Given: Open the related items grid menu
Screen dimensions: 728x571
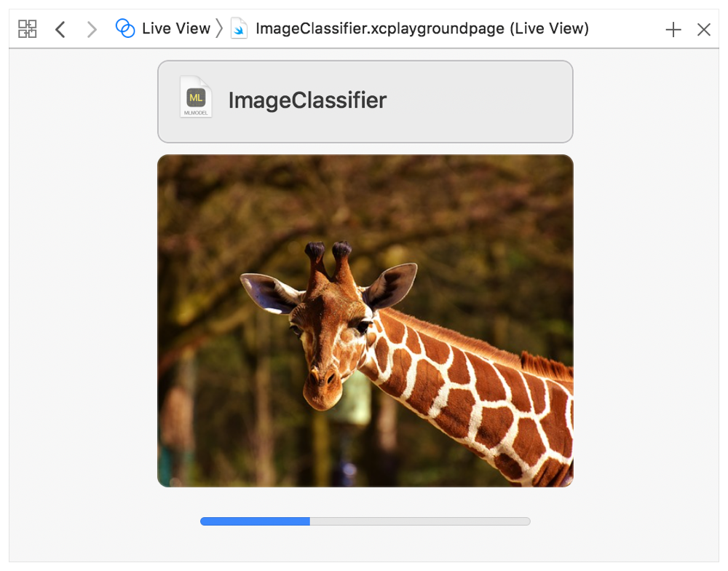Looking at the screenshot, I should 28,29.
